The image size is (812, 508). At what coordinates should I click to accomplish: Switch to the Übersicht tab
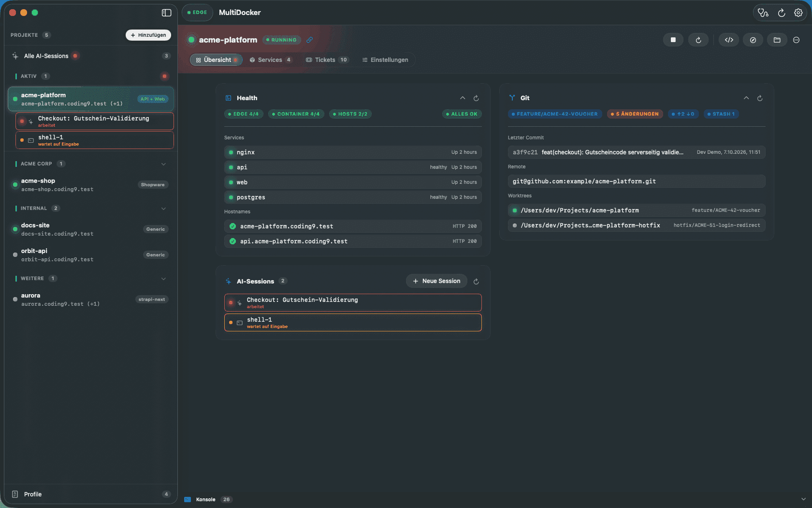coord(216,60)
